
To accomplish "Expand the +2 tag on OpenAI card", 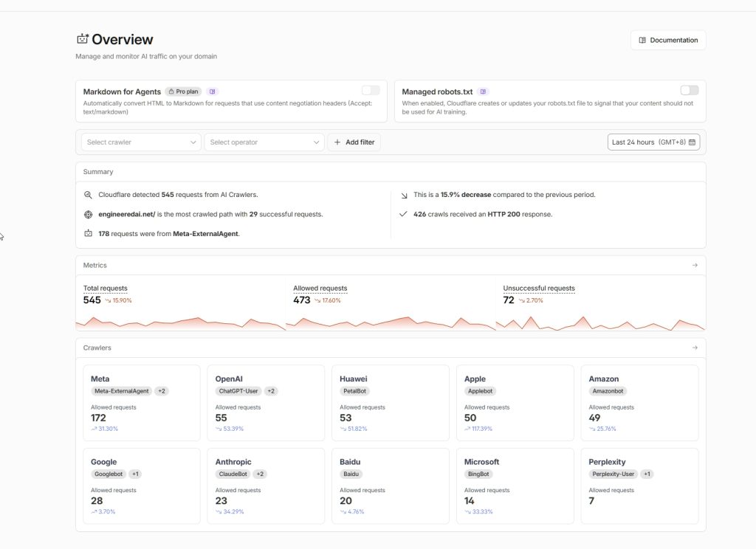I will tap(271, 391).
